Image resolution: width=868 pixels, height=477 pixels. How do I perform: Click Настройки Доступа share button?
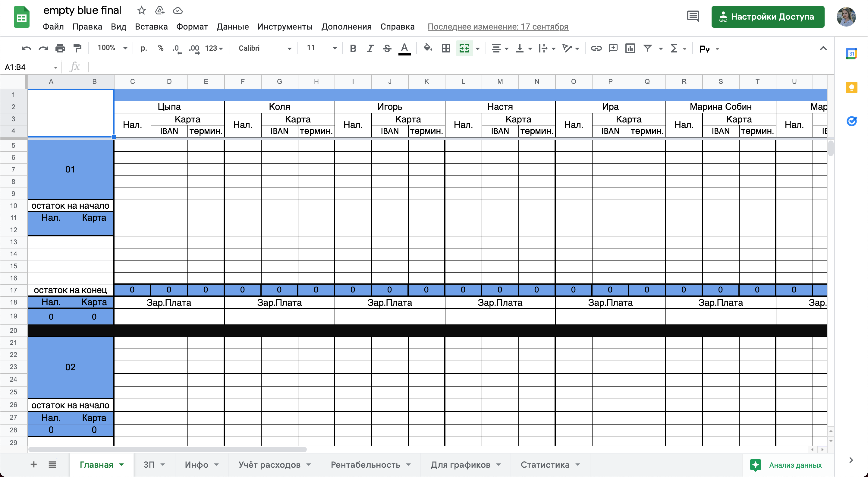point(768,17)
